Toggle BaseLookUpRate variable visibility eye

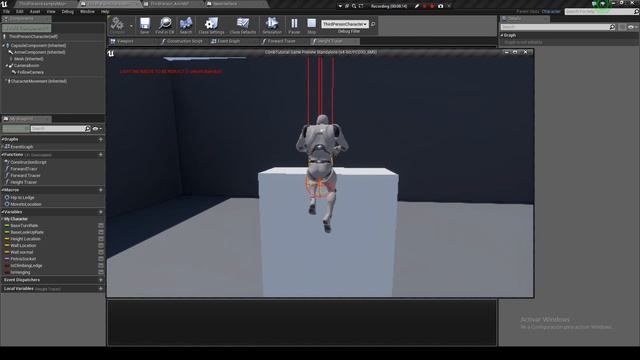[101, 232]
